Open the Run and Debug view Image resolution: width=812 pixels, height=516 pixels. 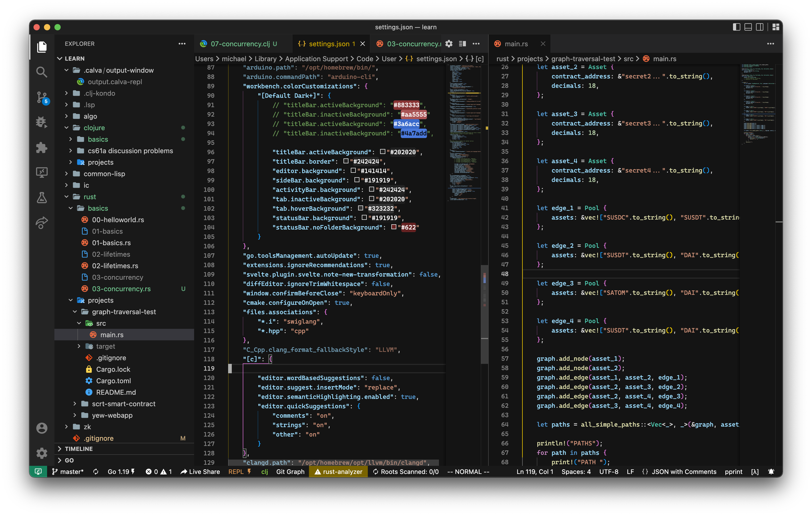click(x=42, y=122)
